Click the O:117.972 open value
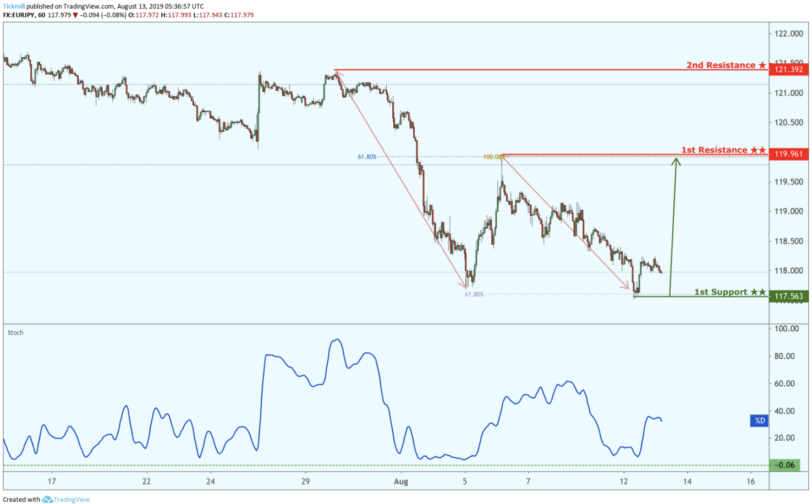The height and width of the screenshot is (504, 812). click(x=144, y=15)
